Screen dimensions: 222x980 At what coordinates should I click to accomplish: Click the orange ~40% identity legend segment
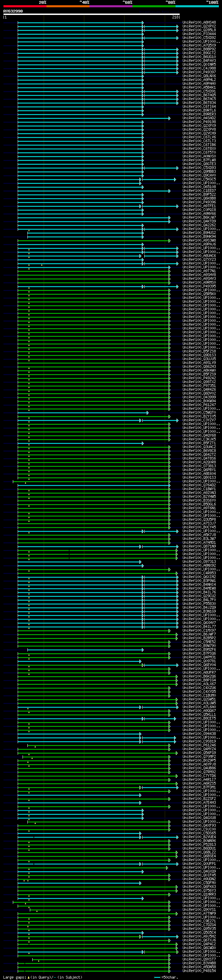[68, 6]
